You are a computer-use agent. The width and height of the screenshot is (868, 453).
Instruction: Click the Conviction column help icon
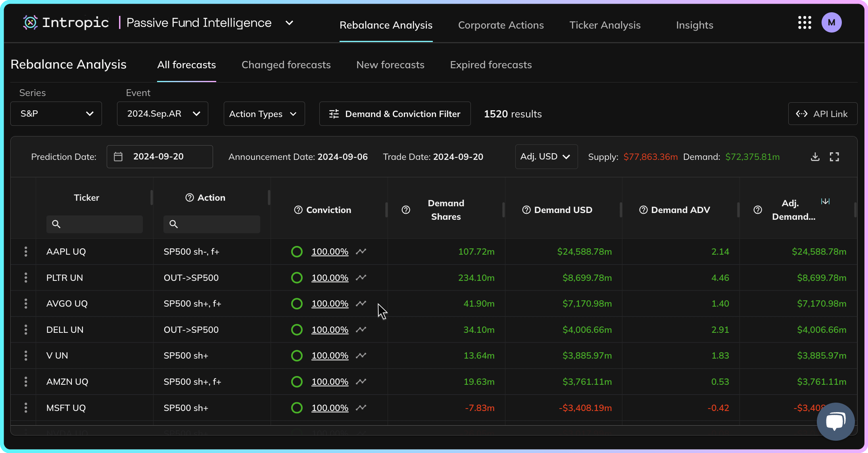tap(298, 210)
